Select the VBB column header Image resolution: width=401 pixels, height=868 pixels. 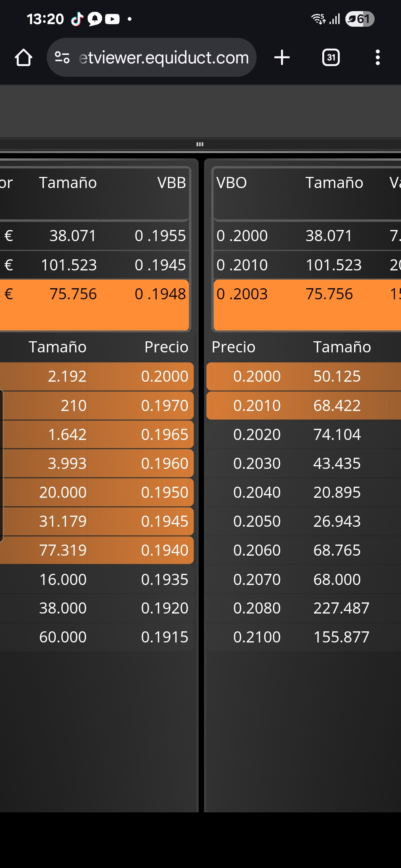(171, 183)
